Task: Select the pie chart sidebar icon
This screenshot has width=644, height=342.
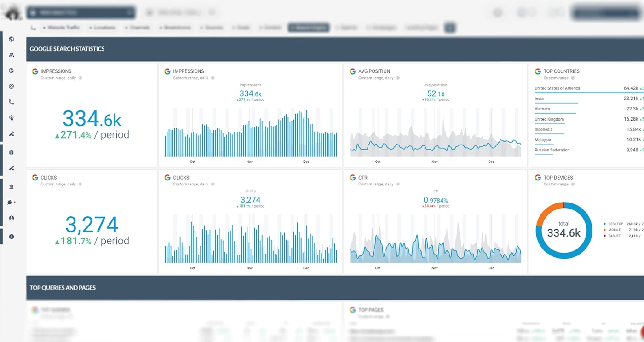Action: tap(11, 70)
